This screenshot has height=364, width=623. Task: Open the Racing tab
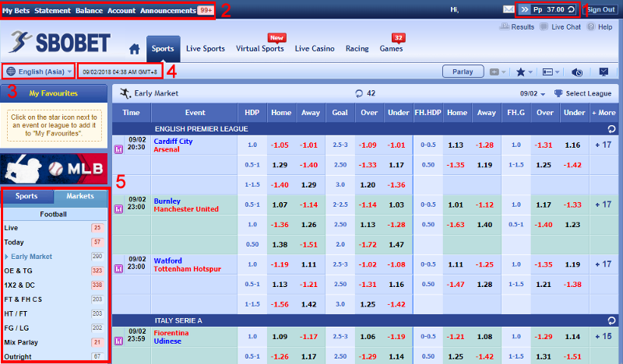(x=357, y=49)
